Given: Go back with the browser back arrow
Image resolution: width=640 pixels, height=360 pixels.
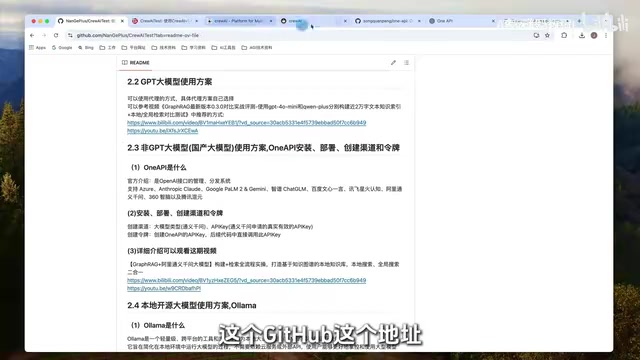Looking at the screenshot, I should coord(32,36).
